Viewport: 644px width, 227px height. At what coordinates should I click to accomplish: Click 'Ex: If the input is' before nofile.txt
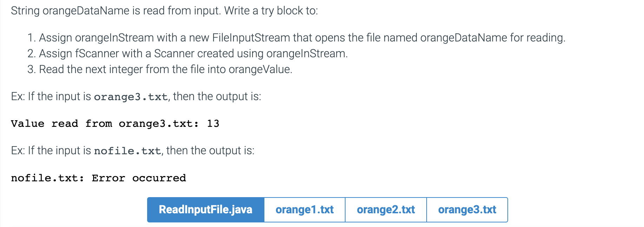[51, 151]
